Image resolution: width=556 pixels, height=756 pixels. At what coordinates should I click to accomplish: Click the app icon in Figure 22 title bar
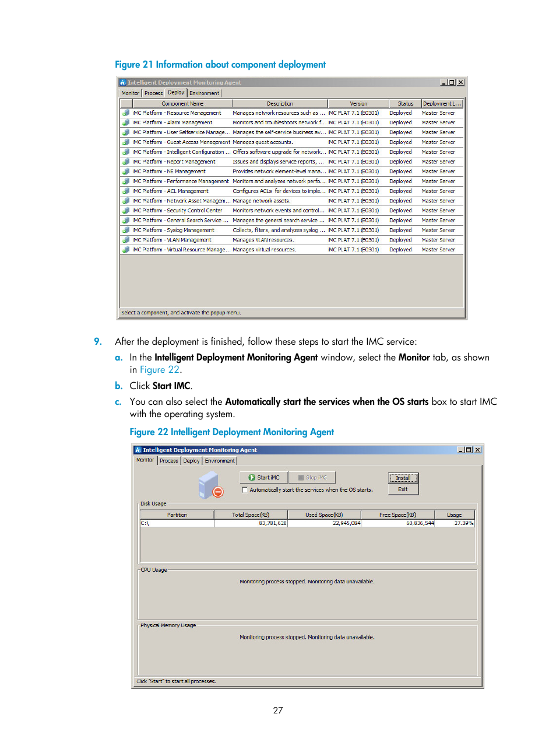click(138, 450)
